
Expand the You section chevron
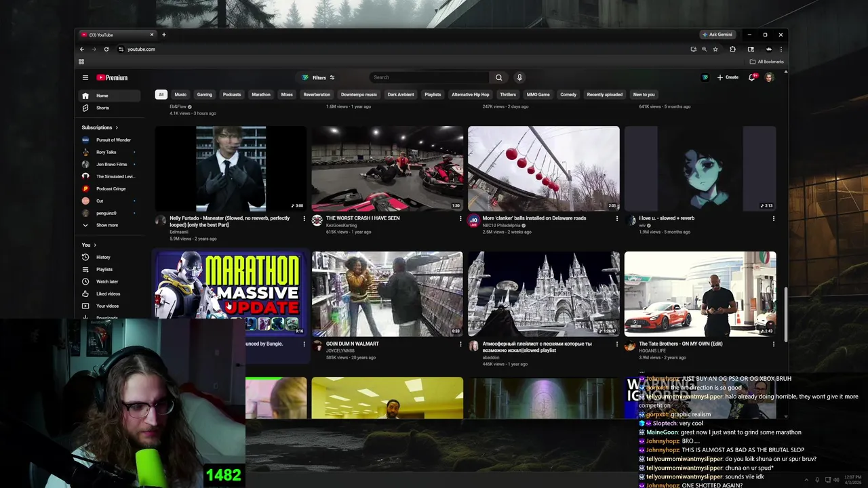tap(95, 245)
